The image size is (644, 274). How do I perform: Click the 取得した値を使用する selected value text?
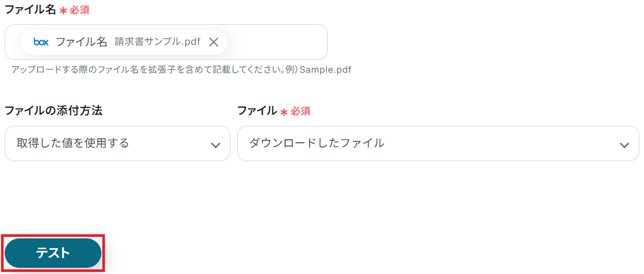[x=73, y=143]
